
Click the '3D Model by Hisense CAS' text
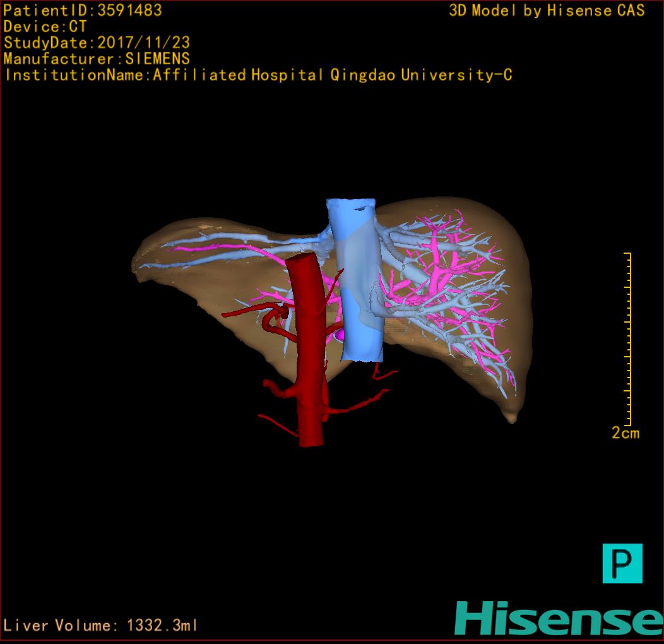click(547, 10)
